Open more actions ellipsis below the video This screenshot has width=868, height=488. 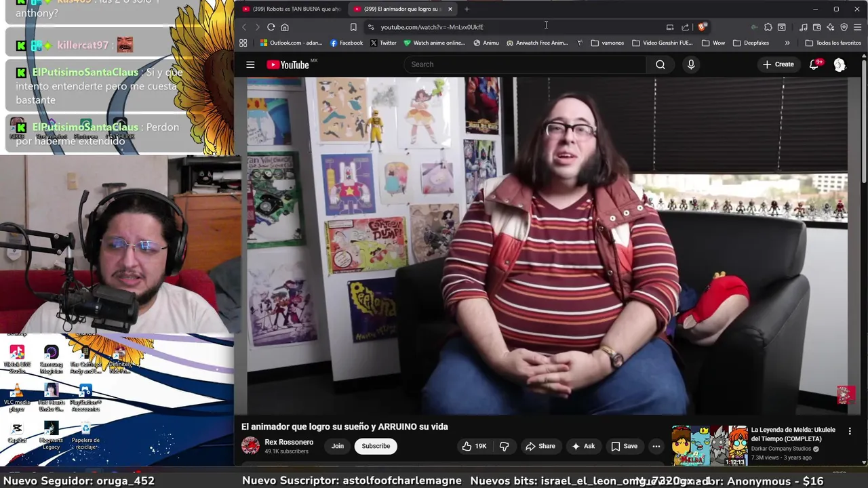tap(656, 446)
